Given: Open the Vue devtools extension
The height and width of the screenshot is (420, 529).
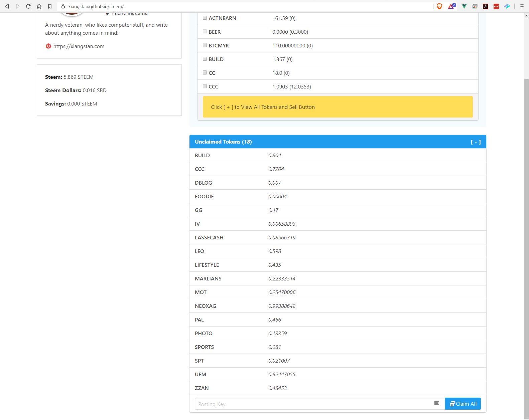Looking at the screenshot, I should click(x=464, y=6).
